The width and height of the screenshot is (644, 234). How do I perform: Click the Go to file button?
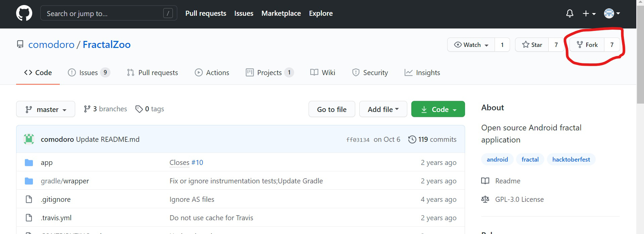332,109
